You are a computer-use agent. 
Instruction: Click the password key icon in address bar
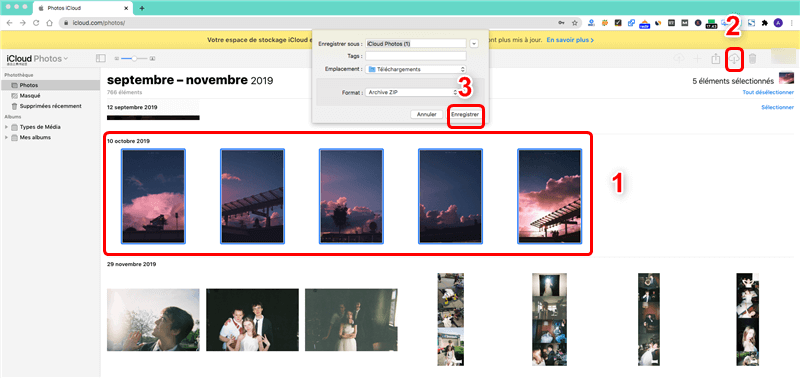[562, 23]
